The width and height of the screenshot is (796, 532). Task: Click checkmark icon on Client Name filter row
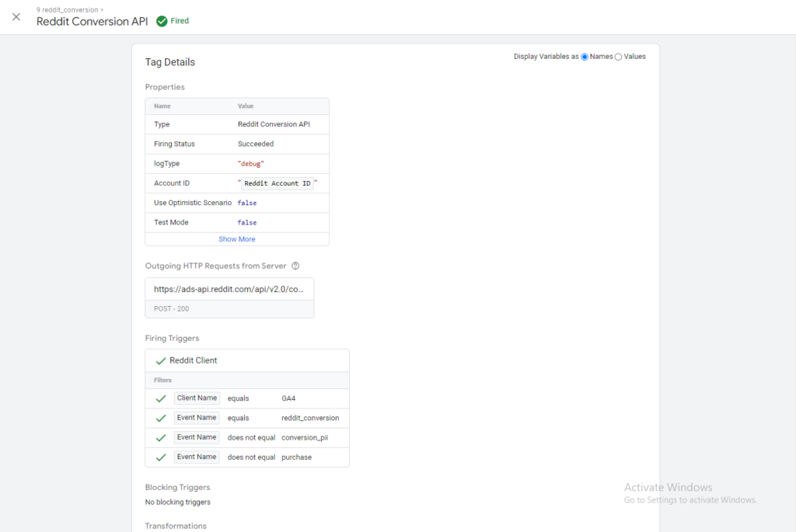tap(161, 398)
